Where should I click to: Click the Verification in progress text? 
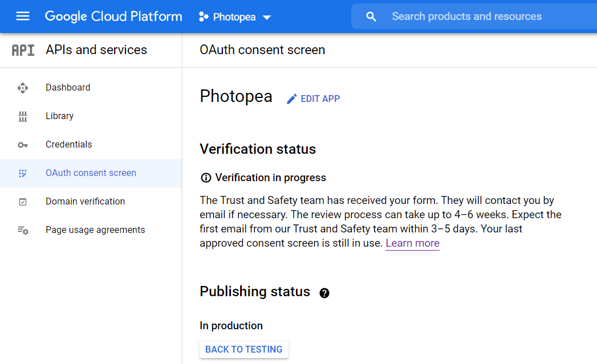pos(271,178)
